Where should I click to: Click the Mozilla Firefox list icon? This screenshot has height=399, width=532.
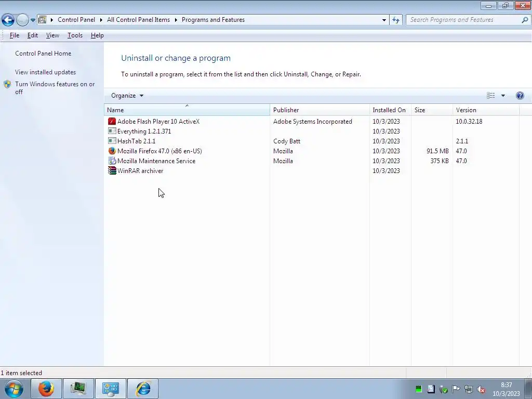(112, 151)
